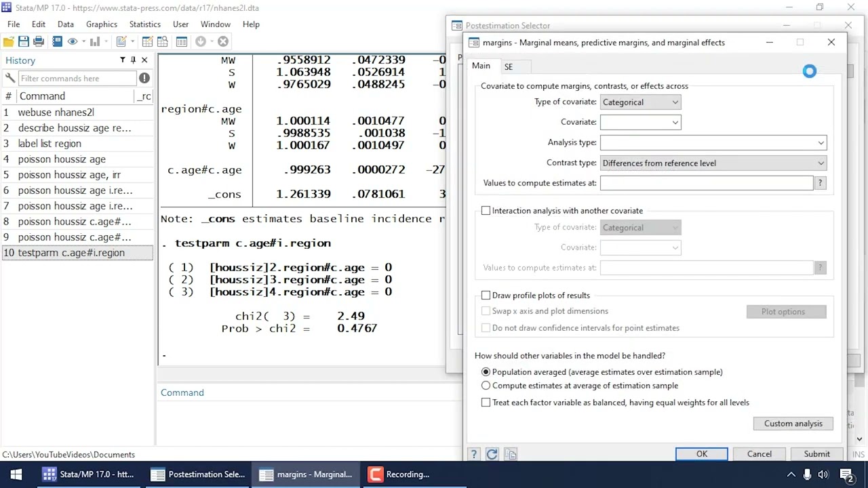Open Postestimation Selector taskbar item

[x=198, y=474]
